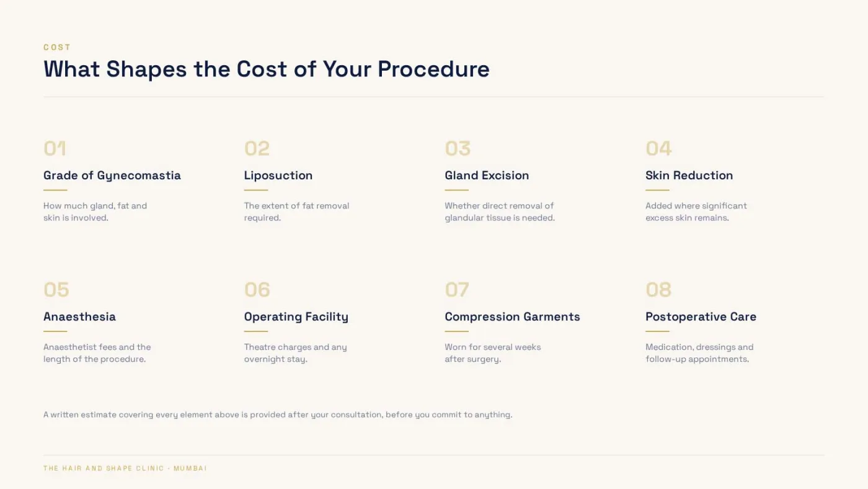The image size is (868, 489).
Task: Select the Gland Excision heading
Action: [x=487, y=176]
